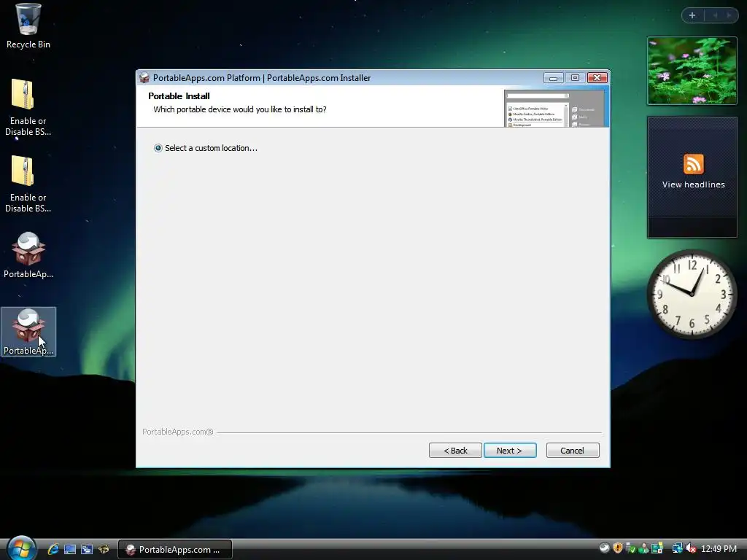Cancel the PortableApps installation

[x=572, y=450]
